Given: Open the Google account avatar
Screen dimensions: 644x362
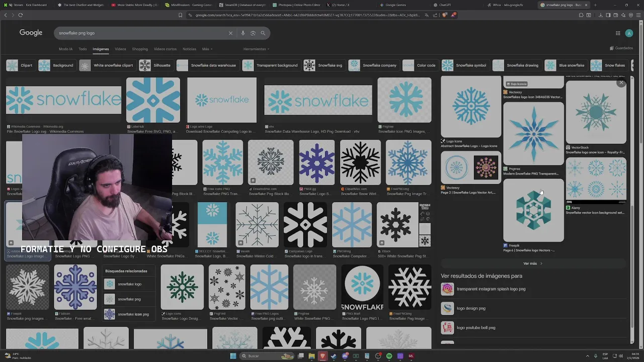Looking at the screenshot, I should pos(629,33).
